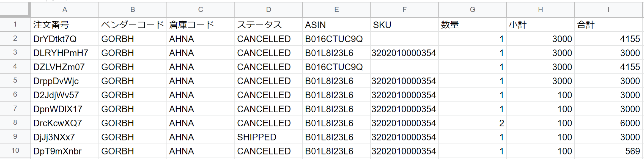Click order number cell DjJj3NXx7
The height and width of the screenshot is (159, 644).
point(65,137)
